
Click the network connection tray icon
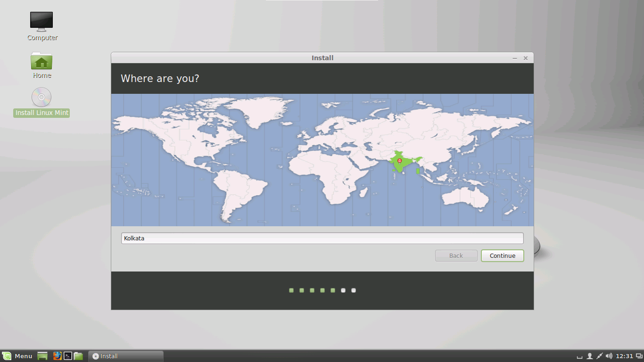pos(599,356)
